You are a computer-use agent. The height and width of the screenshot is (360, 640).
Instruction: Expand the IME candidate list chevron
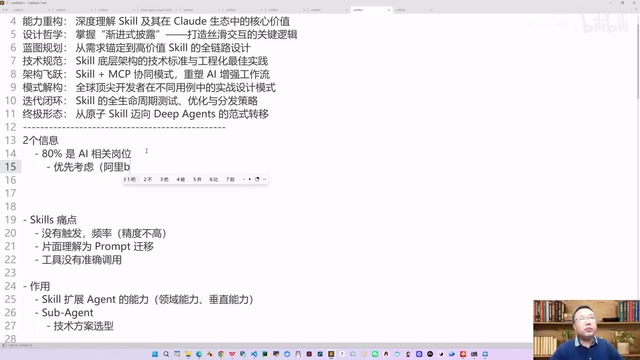(x=264, y=179)
